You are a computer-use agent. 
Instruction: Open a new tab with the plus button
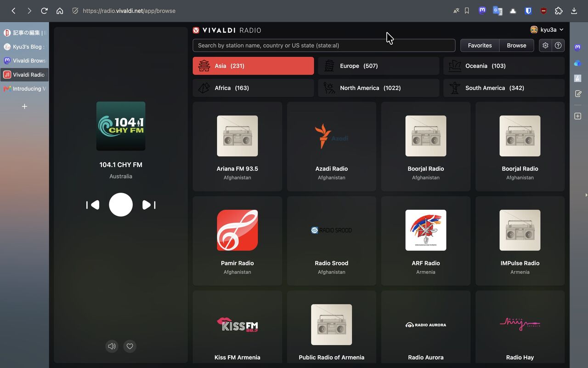click(24, 106)
